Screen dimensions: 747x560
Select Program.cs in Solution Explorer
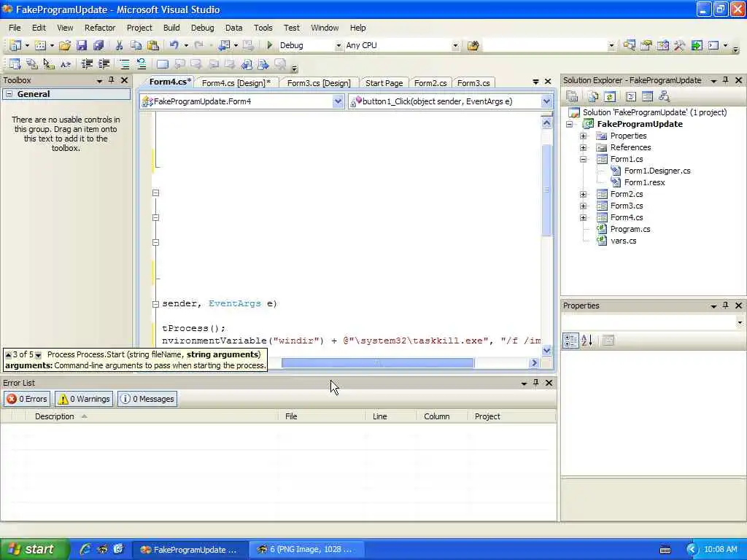click(x=630, y=229)
